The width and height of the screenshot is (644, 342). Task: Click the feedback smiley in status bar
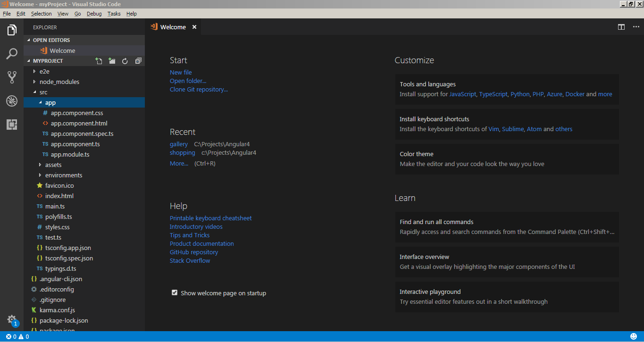(x=634, y=337)
